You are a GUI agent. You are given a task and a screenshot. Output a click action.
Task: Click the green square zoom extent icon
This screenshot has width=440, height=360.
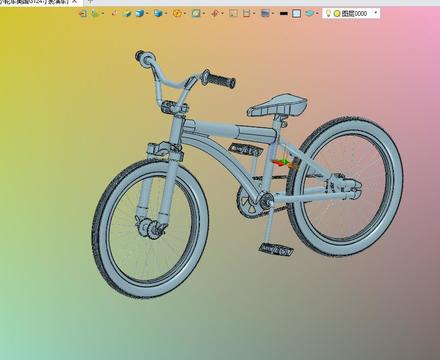point(196,13)
